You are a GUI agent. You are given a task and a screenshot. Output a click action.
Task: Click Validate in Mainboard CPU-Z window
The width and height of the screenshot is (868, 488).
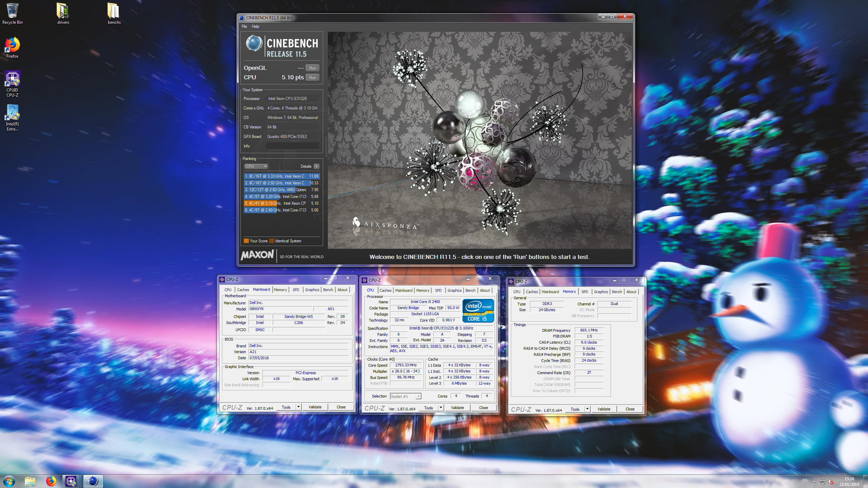pyautogui.click(x=315, y=407)
